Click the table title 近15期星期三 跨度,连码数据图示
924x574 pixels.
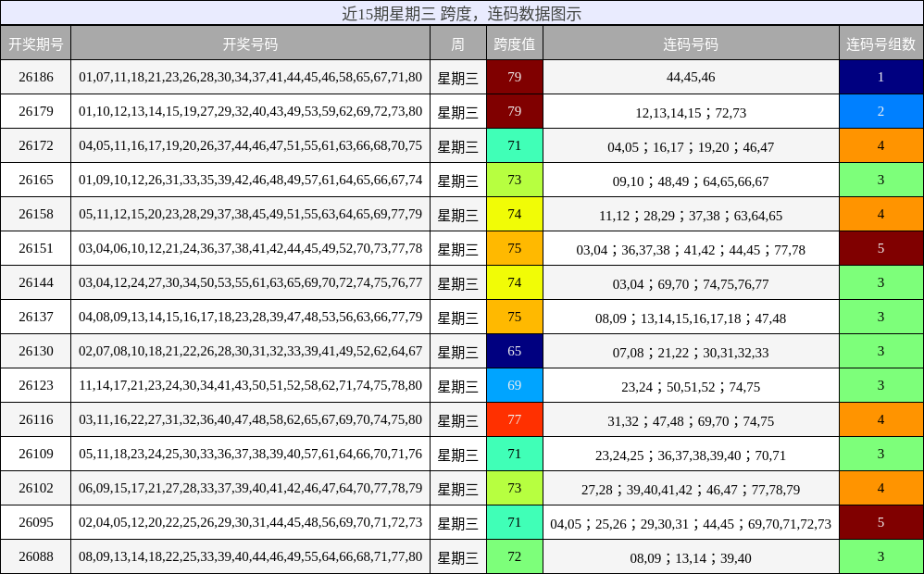pos(462,13)
